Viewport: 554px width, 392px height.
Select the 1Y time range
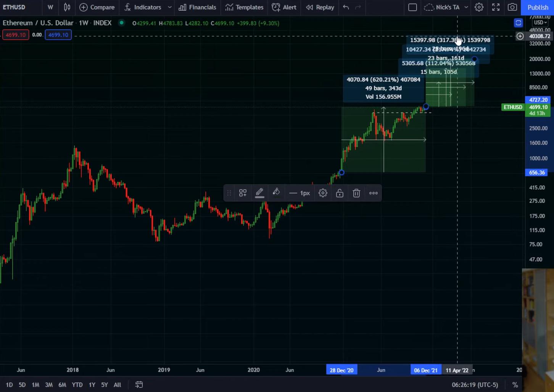click(x=92, y=385)
